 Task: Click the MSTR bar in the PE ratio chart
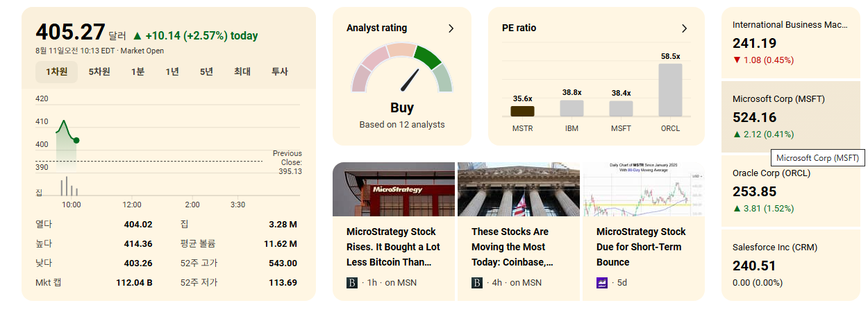click(x=522, y=111)
